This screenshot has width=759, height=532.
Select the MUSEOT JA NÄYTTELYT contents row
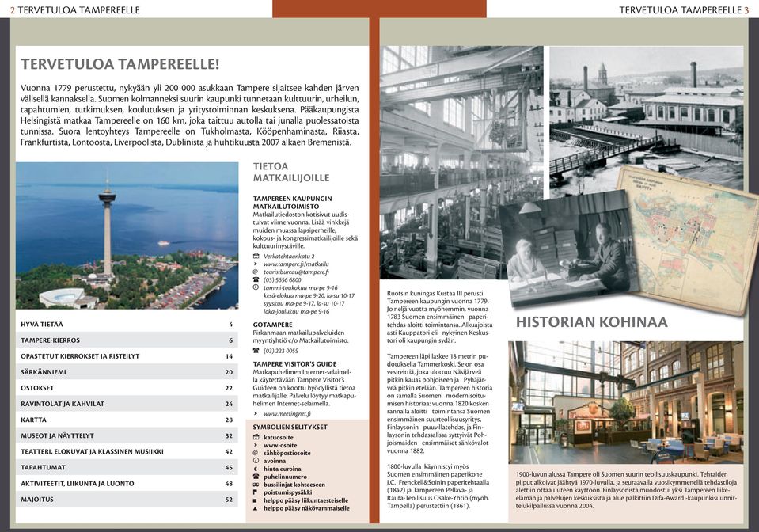tap(127, 435)
